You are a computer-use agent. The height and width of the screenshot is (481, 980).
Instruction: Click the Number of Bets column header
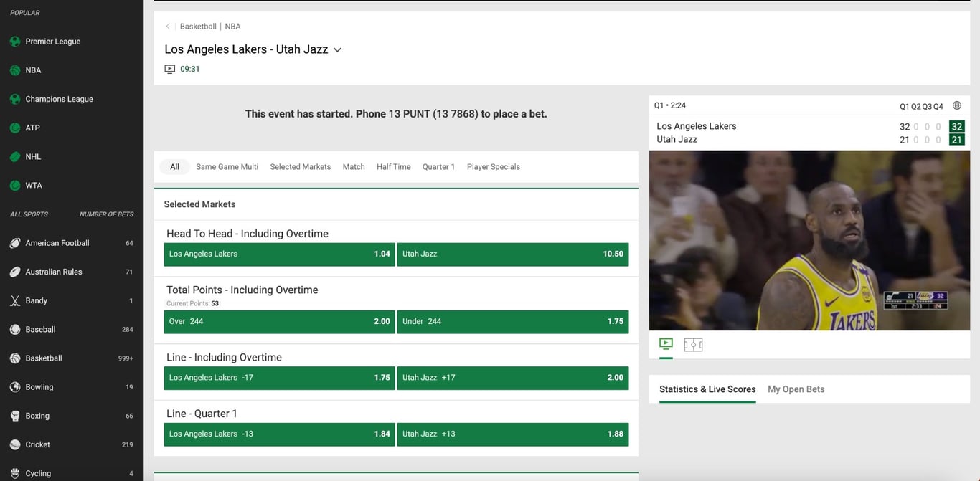point(106,214)
